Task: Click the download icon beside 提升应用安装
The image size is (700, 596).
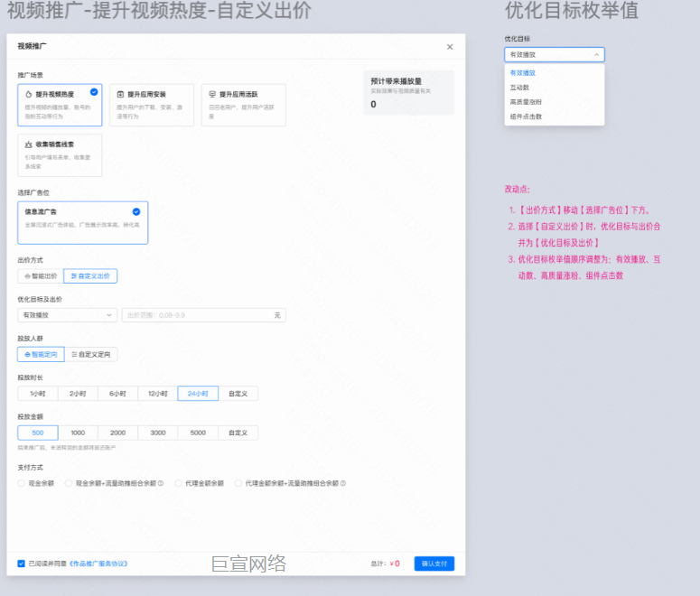Action: (120, 94)
